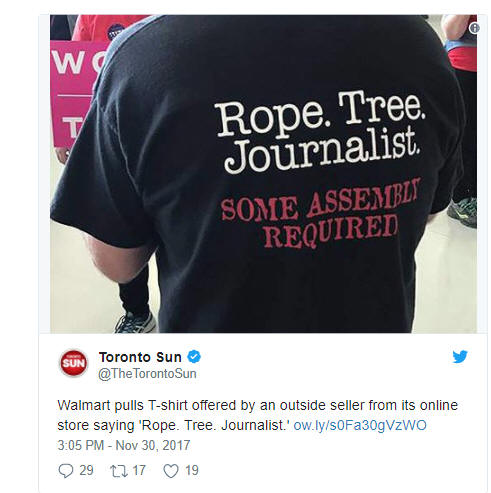This screenshot has width=491, height=493.
Task: Like the tweet with the heart icon
Action: pyautogui.click(x=171, y=471)
